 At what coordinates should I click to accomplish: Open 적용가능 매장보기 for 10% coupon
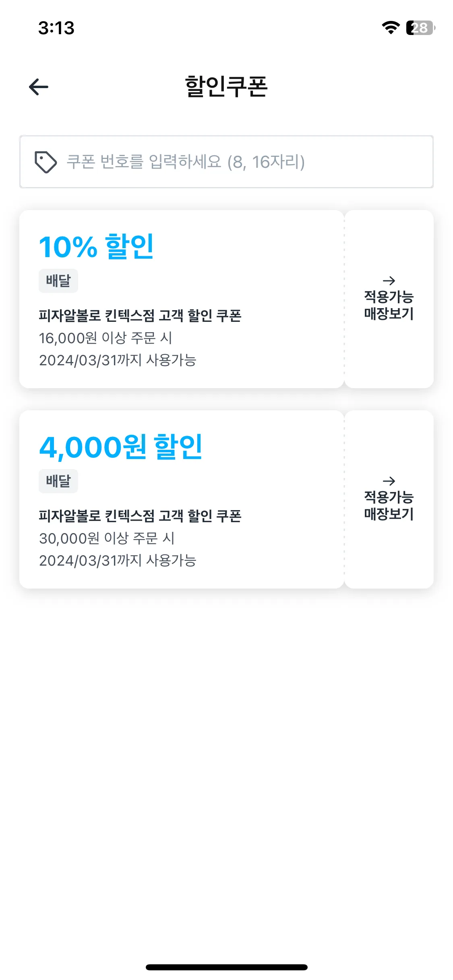[389, 305]
